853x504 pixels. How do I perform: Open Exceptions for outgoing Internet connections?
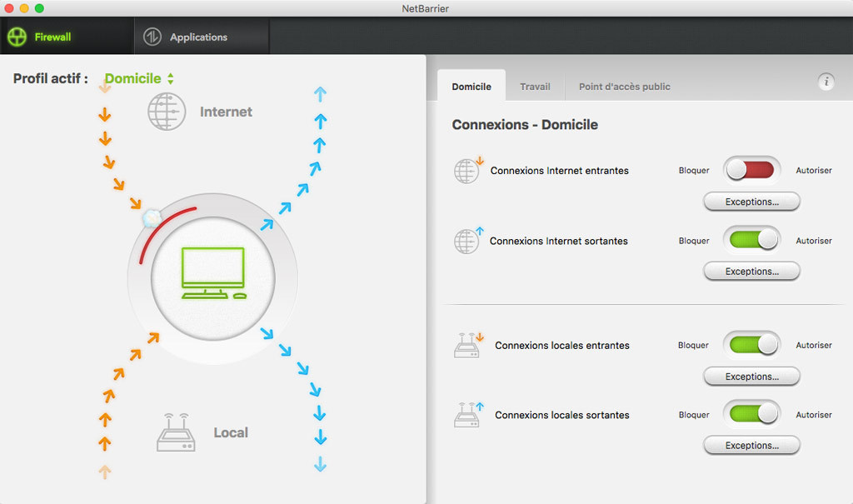tap(752, 271)
